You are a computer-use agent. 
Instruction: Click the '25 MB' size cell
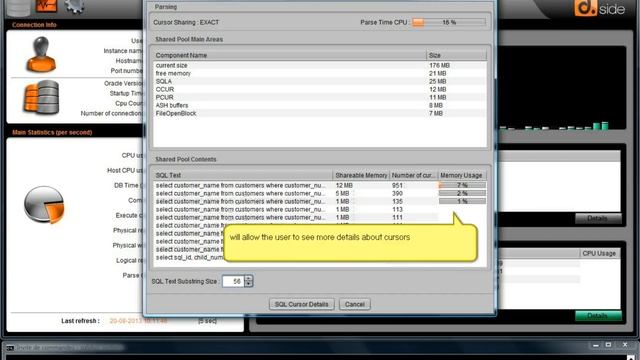(x=438, y=81)
